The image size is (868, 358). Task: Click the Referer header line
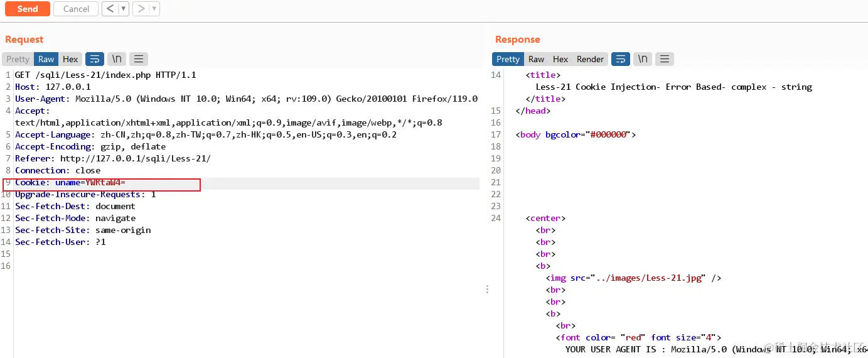tap(113, 159)
